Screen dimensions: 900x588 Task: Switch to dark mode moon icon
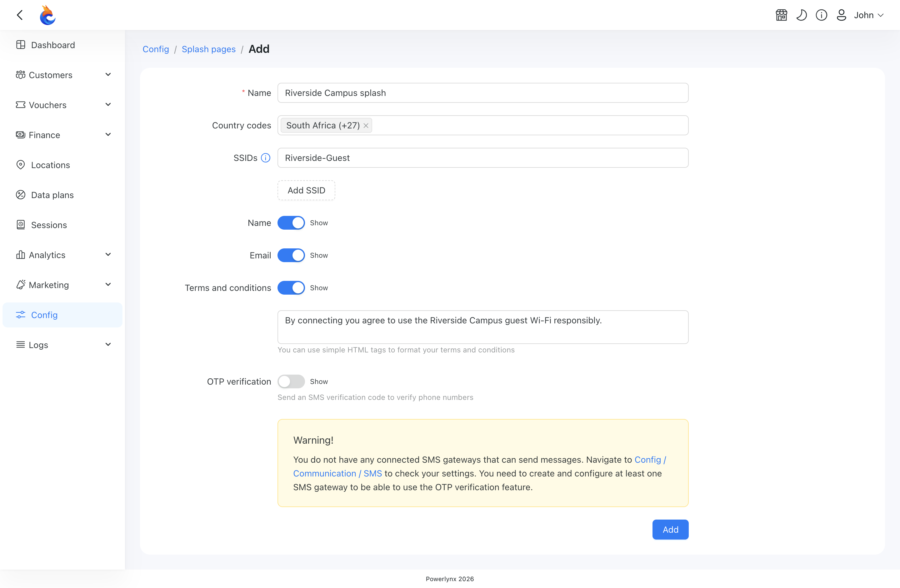coord(801,15)
